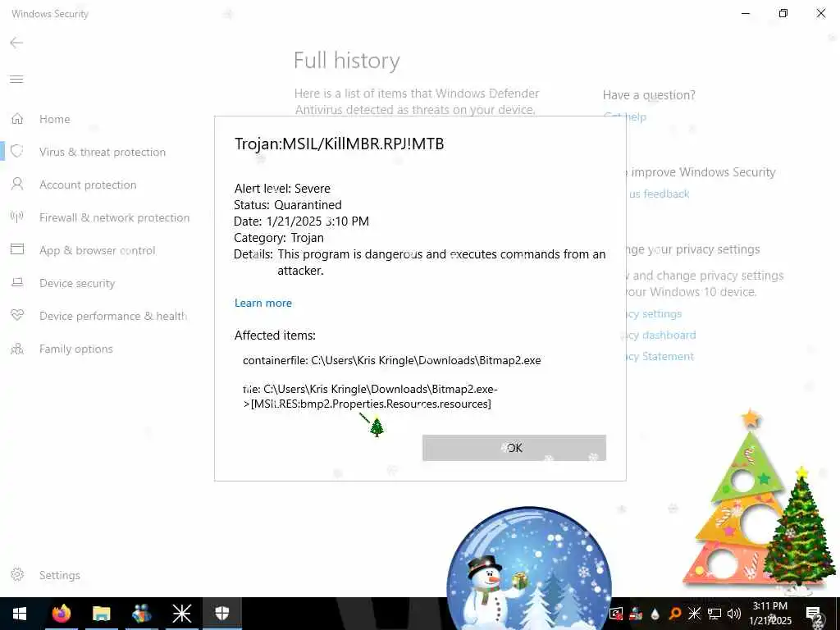The width and height of the screenshot is (840, 630).
Task: Select the Date 1/21/2025 3:10 PM line
Action: click(301, 221)
